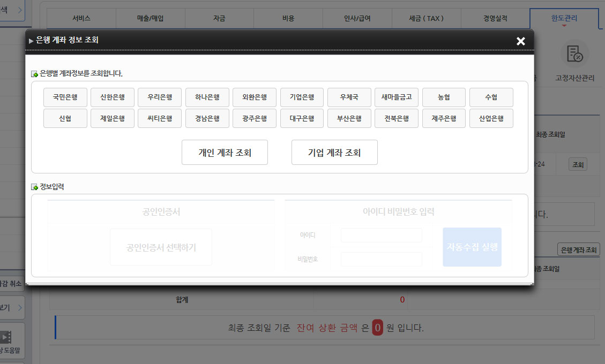Image resolution: width=605 pixels, height=364 pixels.
Task: Run 자동수집 실행 button
Action: pos(472,247)
